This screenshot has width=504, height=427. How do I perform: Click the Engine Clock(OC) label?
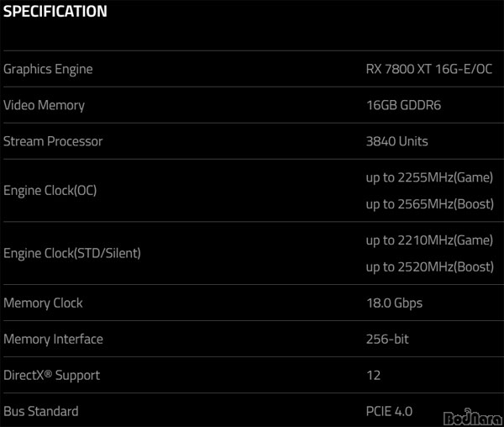tap(50, 190)
